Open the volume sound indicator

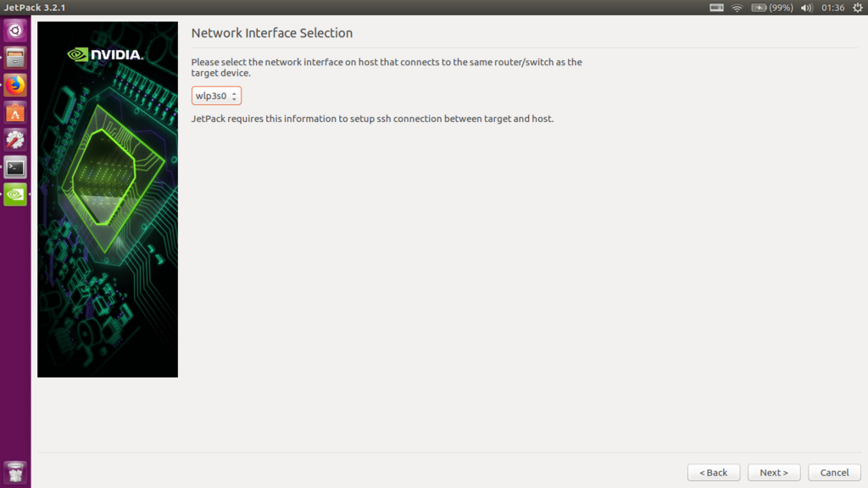[807, 8]
